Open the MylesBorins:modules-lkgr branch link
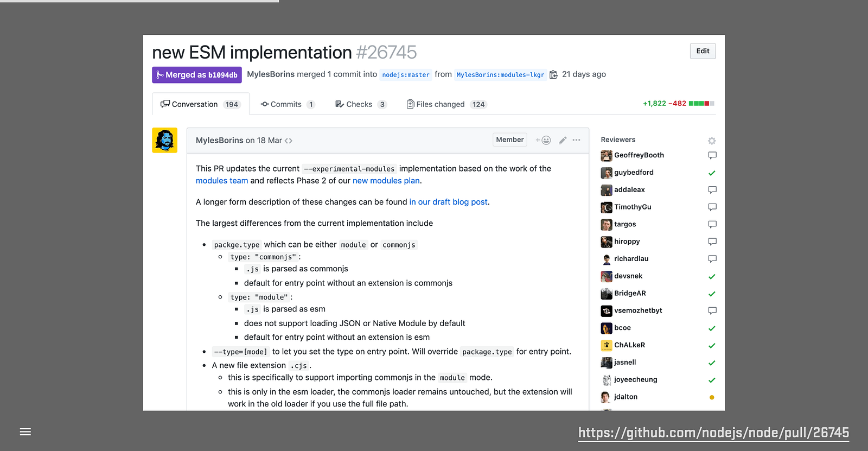 500,75
